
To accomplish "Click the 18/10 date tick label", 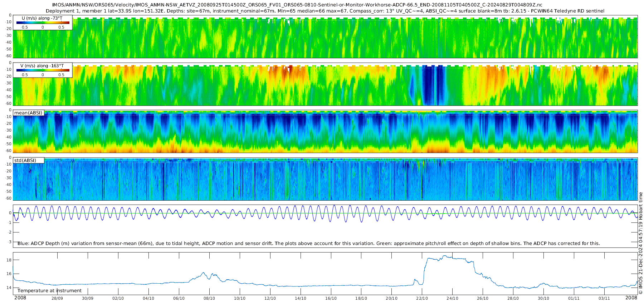I will coord(361,298).
